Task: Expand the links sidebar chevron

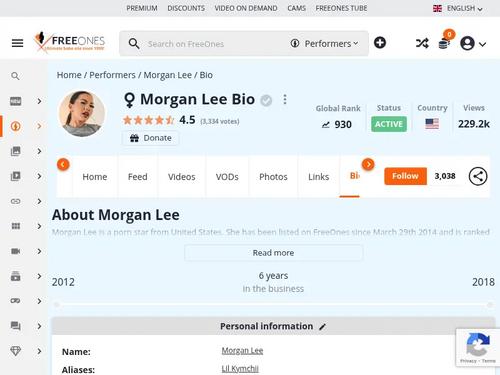Action: pos(39,201)
